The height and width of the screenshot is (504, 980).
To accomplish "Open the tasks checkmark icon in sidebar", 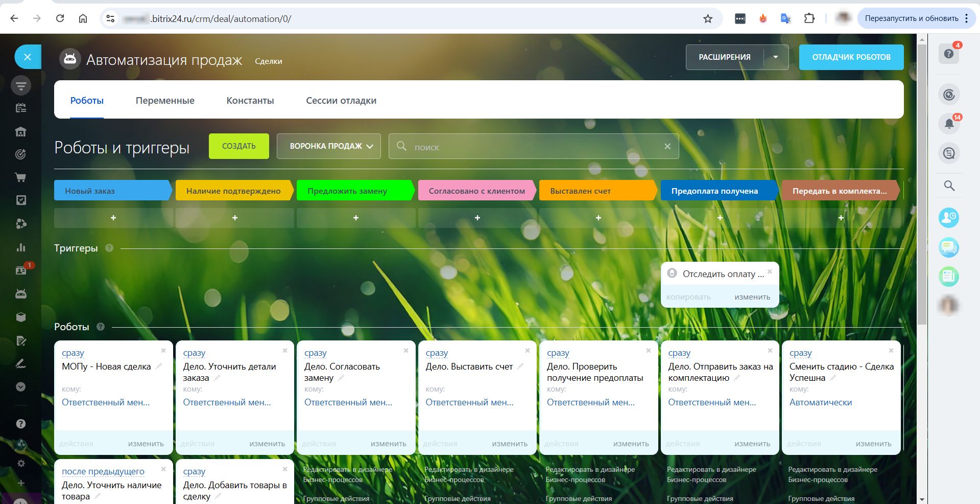I will pyautogui.click(x=21, y=200).
